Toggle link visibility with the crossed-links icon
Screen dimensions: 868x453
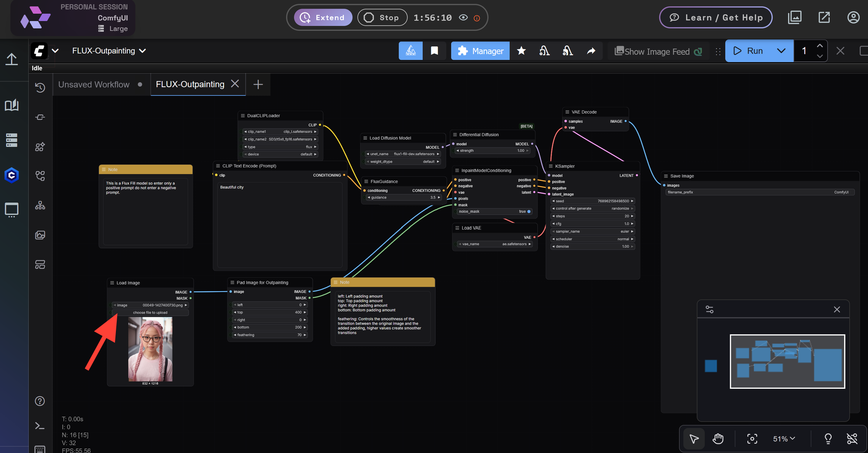tap(852, 439)
